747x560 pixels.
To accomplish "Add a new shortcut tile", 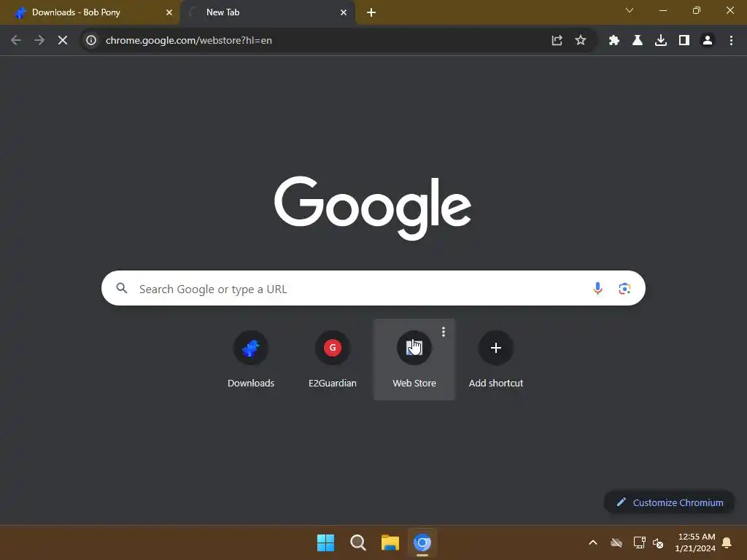I will click(496, 359).
